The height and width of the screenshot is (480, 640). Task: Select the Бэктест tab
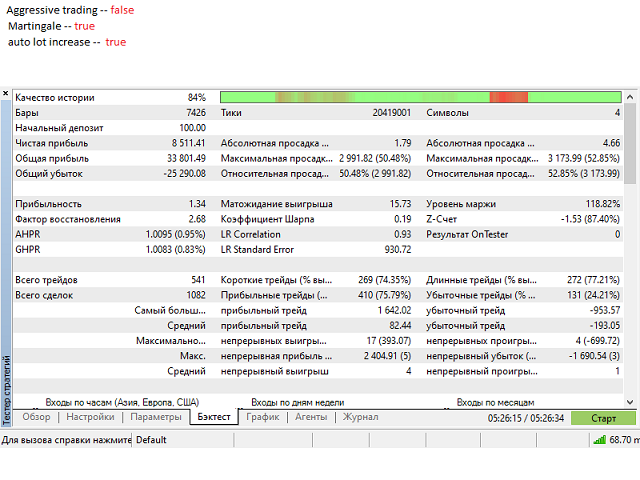tap(213, 418)
